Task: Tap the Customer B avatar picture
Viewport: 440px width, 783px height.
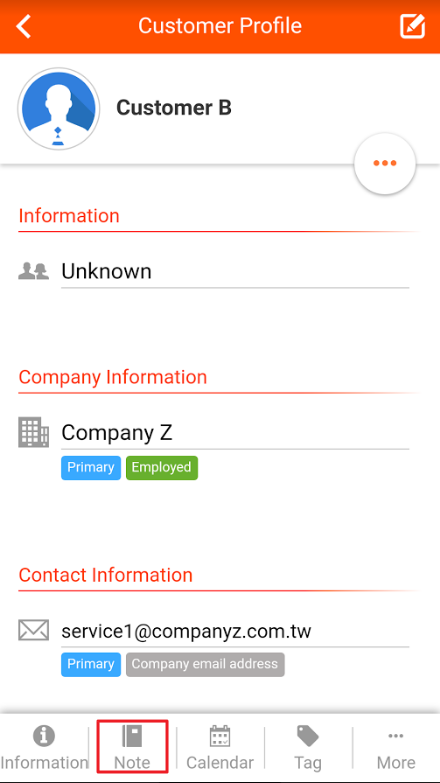Action: (x=59, y=109)
